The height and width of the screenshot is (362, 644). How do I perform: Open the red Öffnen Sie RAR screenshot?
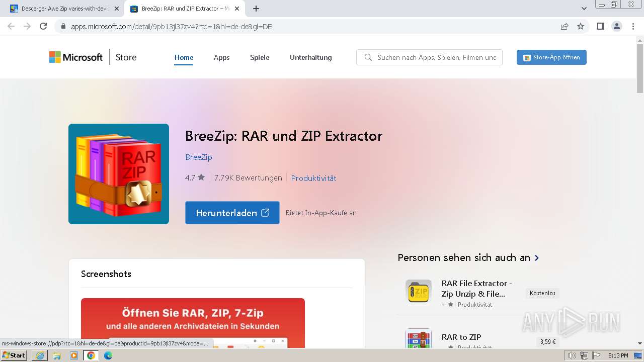(x=193, y=323)
